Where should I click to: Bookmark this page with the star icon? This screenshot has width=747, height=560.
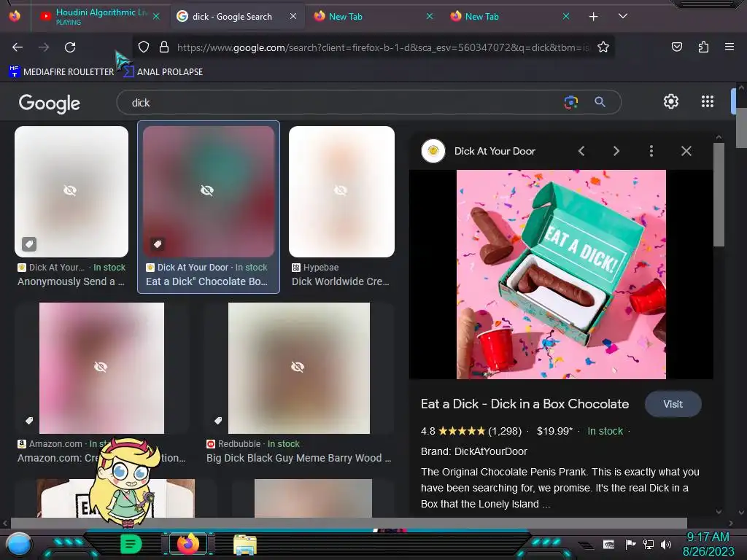(x=603, y=47)
